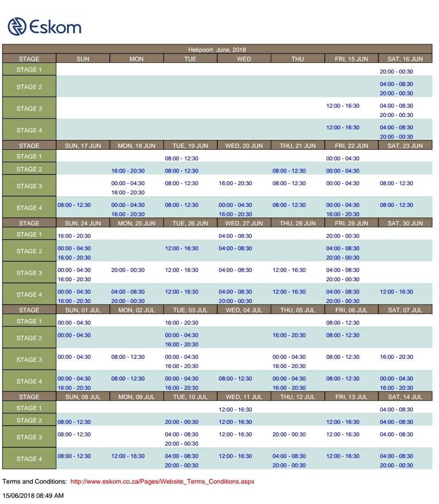Click Eskom wordmark text
The height and width of the screenshot is (504, 439).
pos(55,27)
